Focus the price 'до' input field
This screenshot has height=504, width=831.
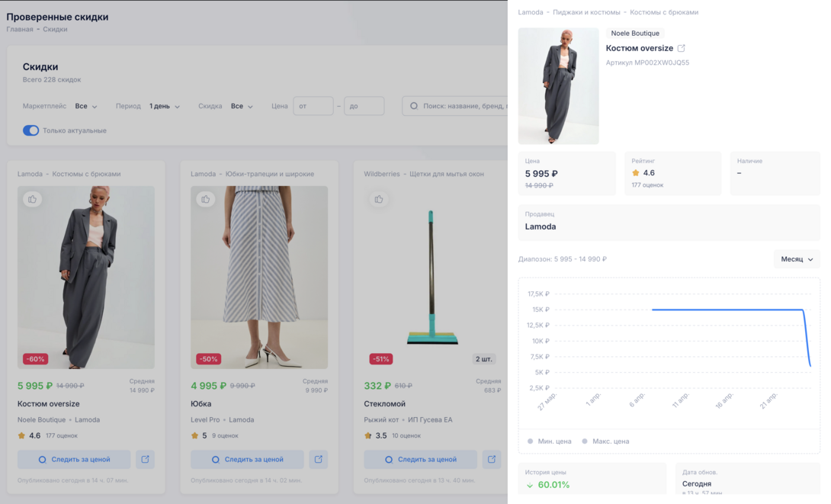coord(364,106)
